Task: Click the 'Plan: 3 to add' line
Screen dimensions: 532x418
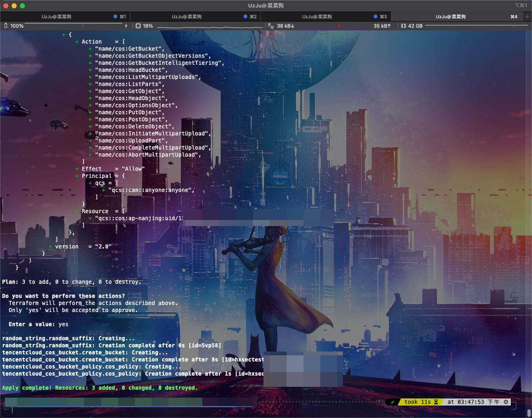Action: pos(71,282)
